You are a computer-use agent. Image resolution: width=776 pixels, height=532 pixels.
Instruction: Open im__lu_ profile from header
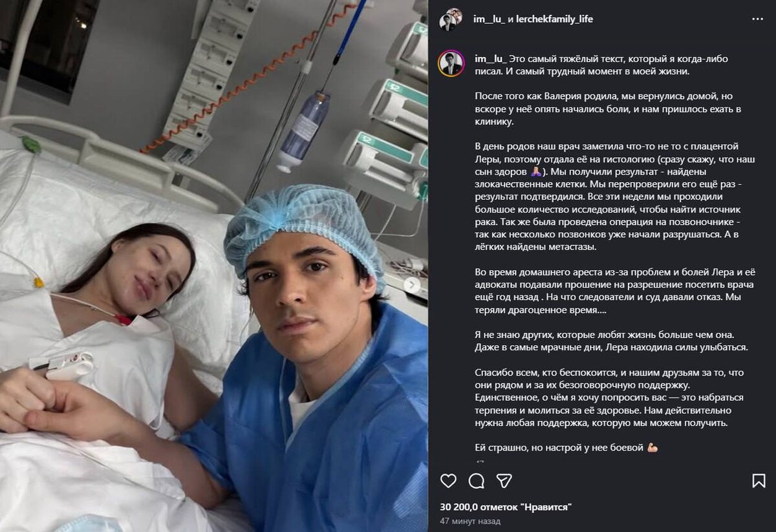490,19
